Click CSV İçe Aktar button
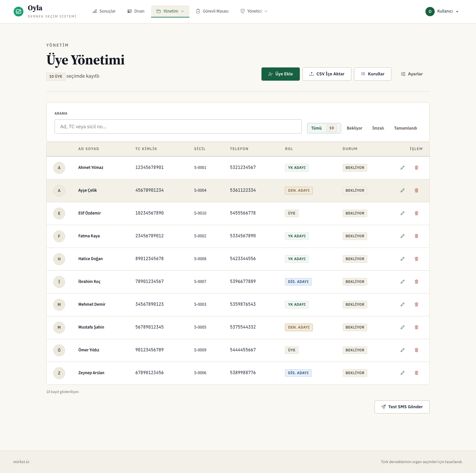 (327, 74)
